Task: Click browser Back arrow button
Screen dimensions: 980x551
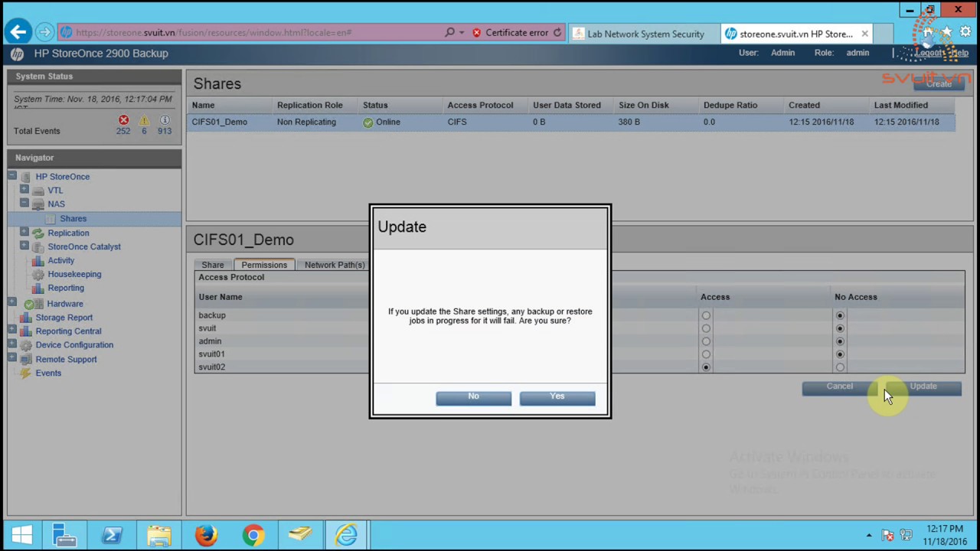Action: click(18, 32)
